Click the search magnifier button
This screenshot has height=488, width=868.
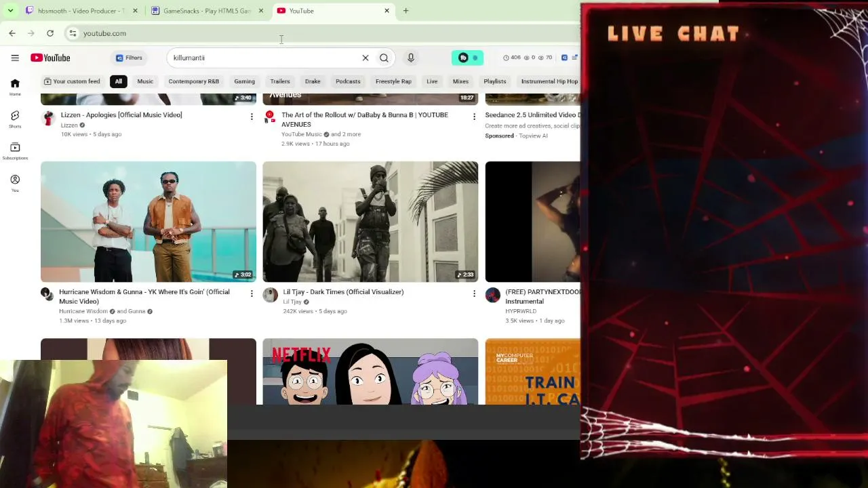[384, 58]
